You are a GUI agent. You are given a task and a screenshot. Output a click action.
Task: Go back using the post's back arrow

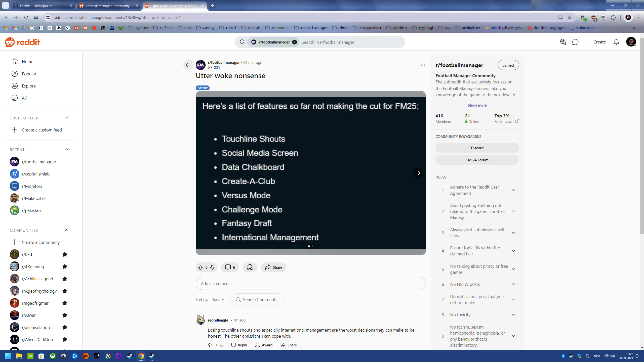coord(188,65)
